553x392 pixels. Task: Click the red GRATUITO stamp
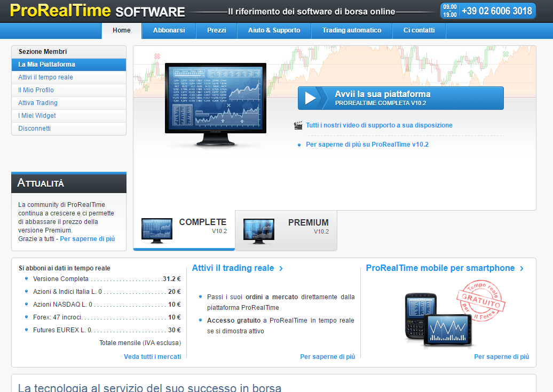point(481,301)
